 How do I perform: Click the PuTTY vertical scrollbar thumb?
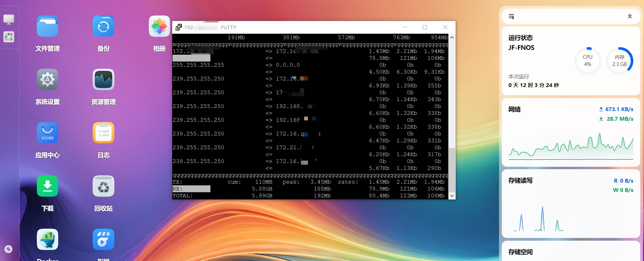(452, 170)
